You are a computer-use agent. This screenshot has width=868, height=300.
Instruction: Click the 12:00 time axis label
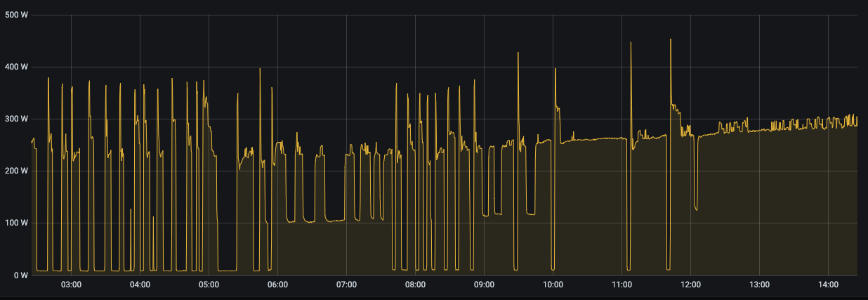pos(691,285)
